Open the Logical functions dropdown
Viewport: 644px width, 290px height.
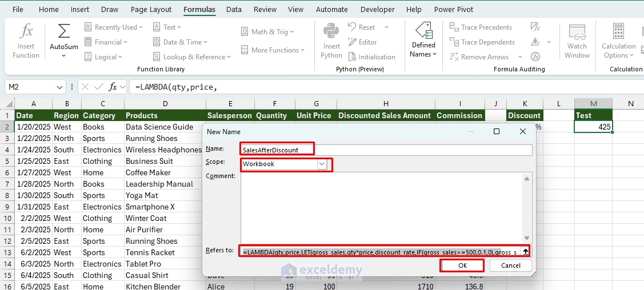103,57
